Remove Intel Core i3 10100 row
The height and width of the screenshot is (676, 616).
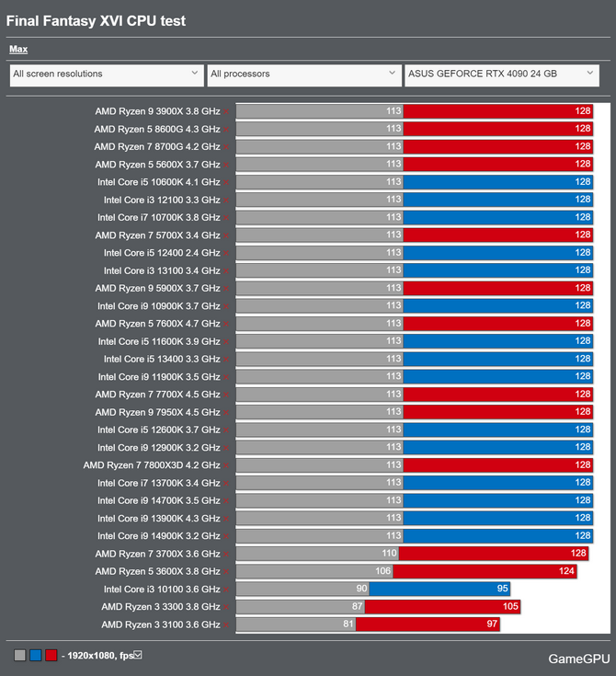point(226,590)
